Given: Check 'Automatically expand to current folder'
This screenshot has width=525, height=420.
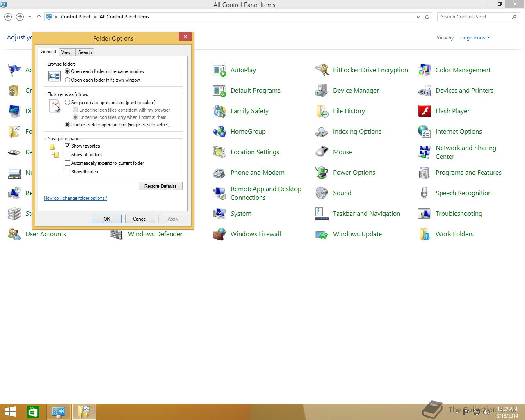Looking at the screenshot, I should pos(68,163).
